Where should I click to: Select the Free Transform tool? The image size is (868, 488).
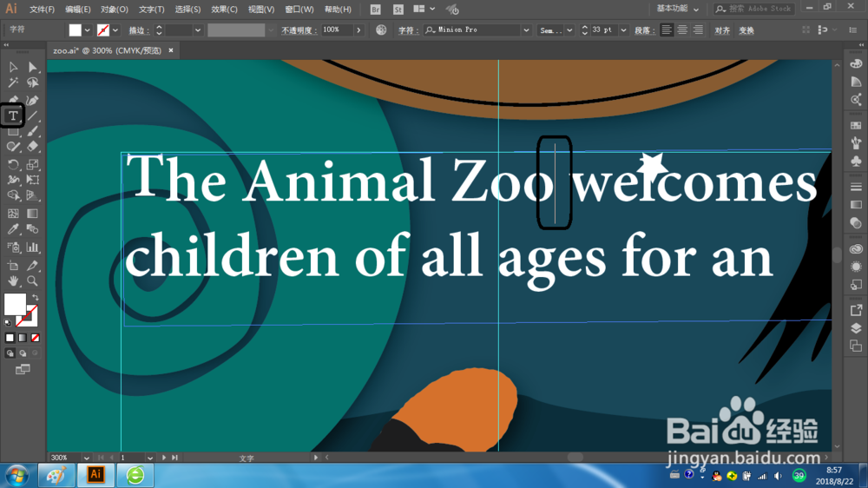point(33,180)
